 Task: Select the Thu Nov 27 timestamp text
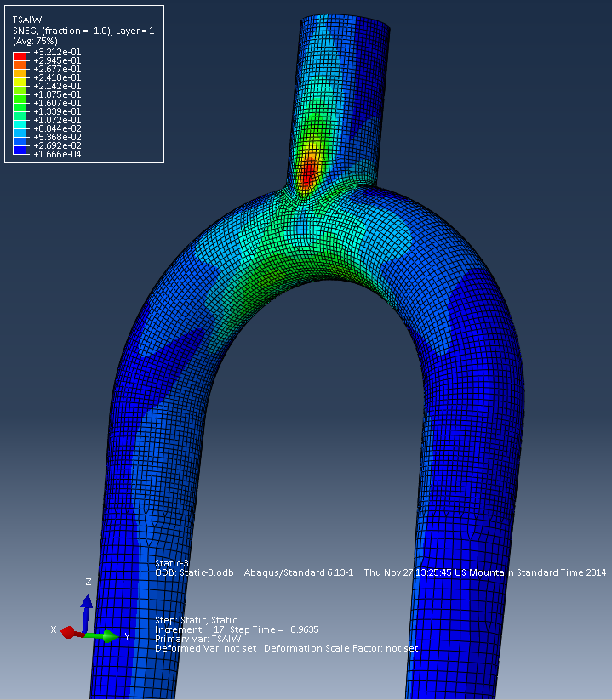click(x=485, y=572)
